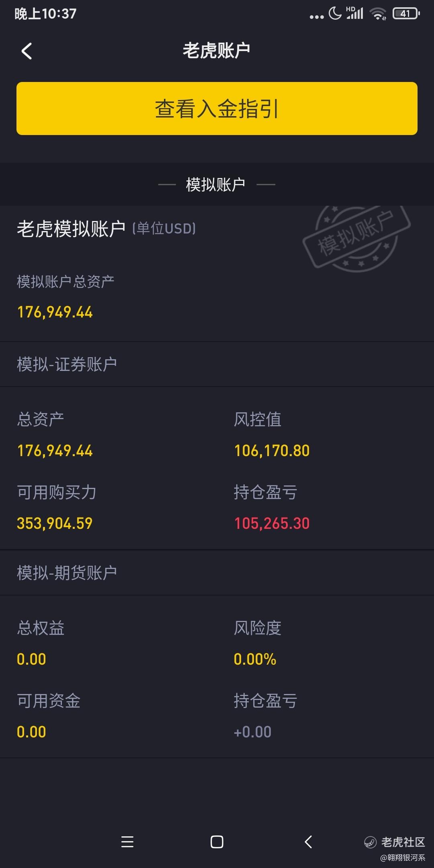Viewport: 434px width, 868px height.
Task: Tap the 老虎模拟账户 title heading
Action: [x=71, y=229]
